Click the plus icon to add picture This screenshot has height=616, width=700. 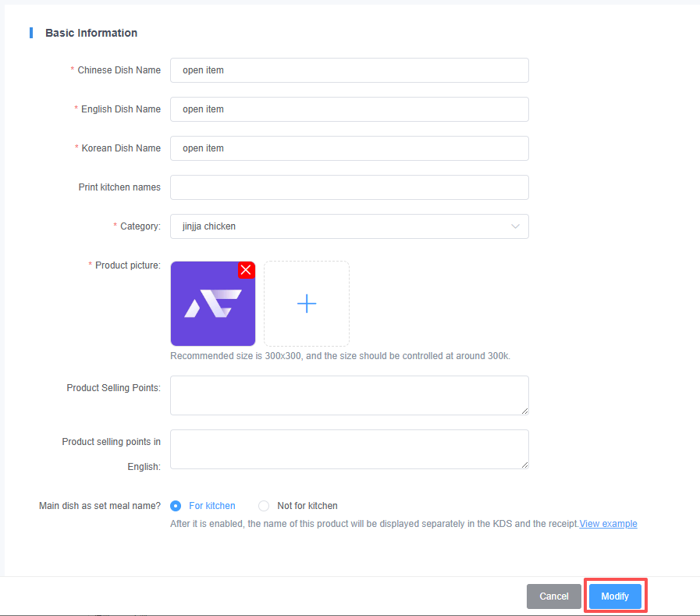307,304
